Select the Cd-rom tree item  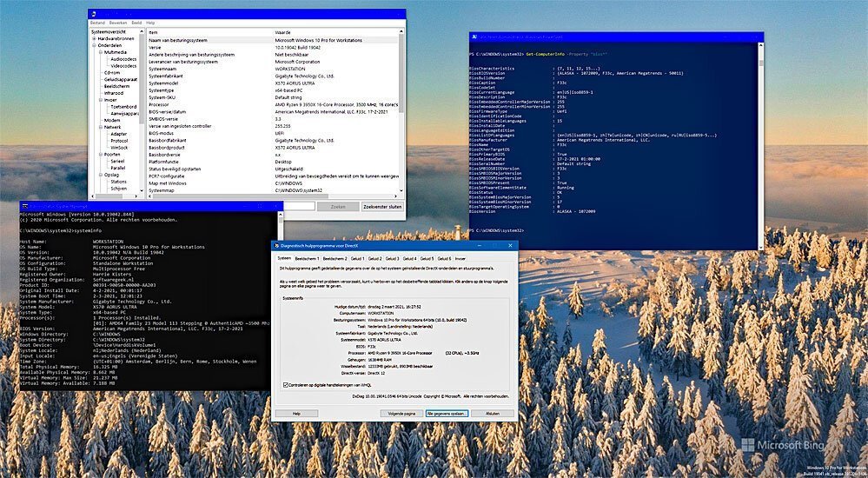[112, 72]
